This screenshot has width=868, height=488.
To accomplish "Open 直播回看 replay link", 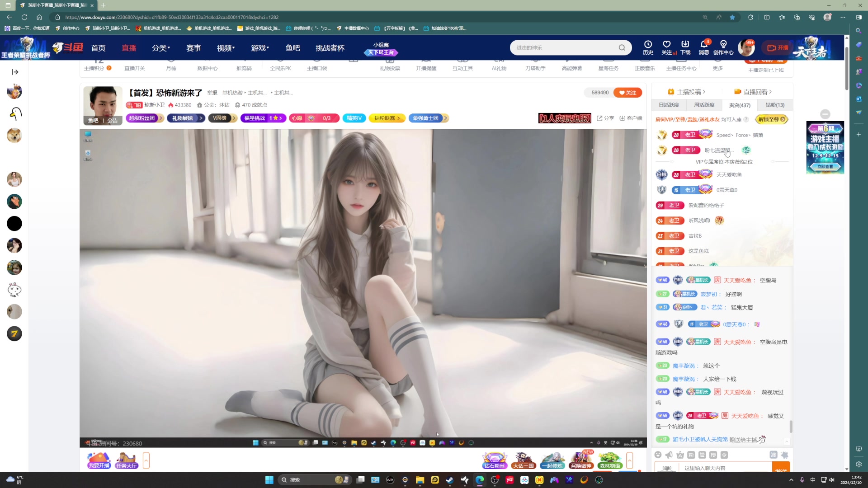I will click(753, 92).
